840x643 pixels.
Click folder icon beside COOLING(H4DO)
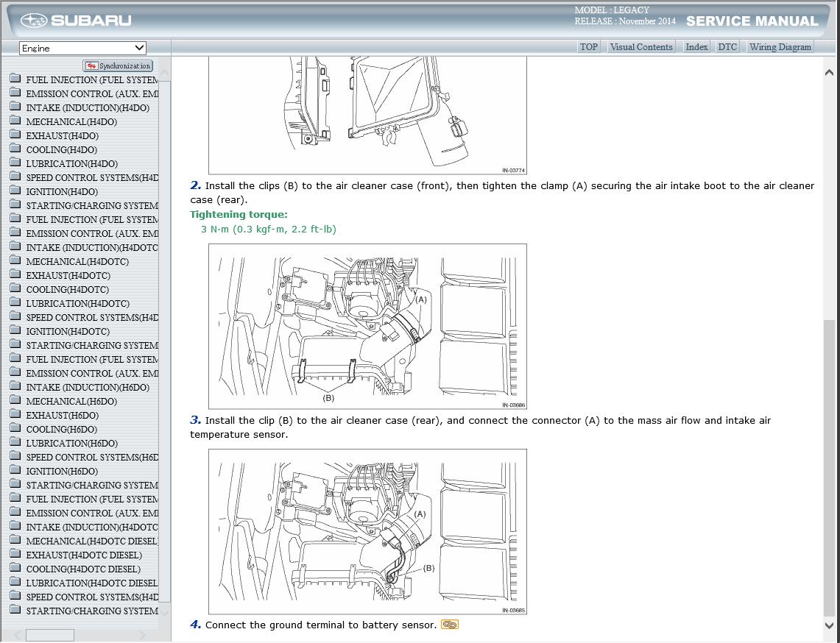pos(15,149)
